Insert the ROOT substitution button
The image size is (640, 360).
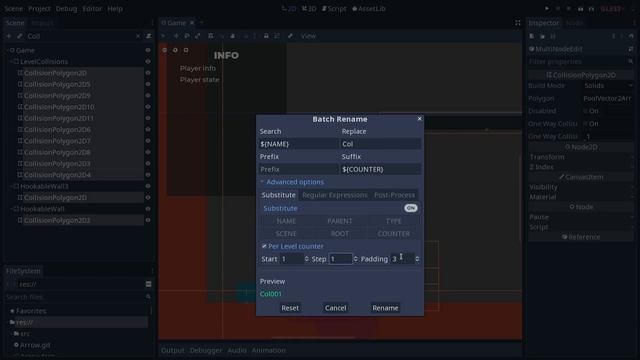point(340,234)
